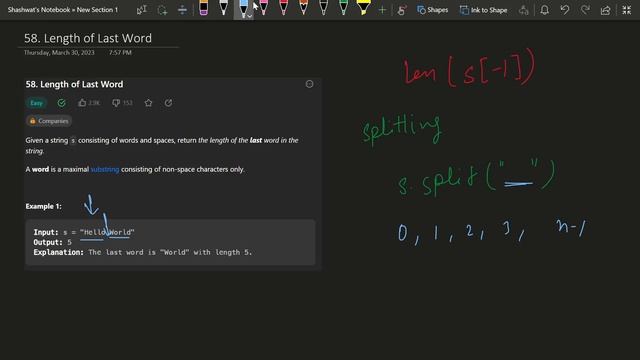The height and width of the screenshot is (360, 640).
Task: Choose the Insert Space tool
Action: (x=182, y=10)
